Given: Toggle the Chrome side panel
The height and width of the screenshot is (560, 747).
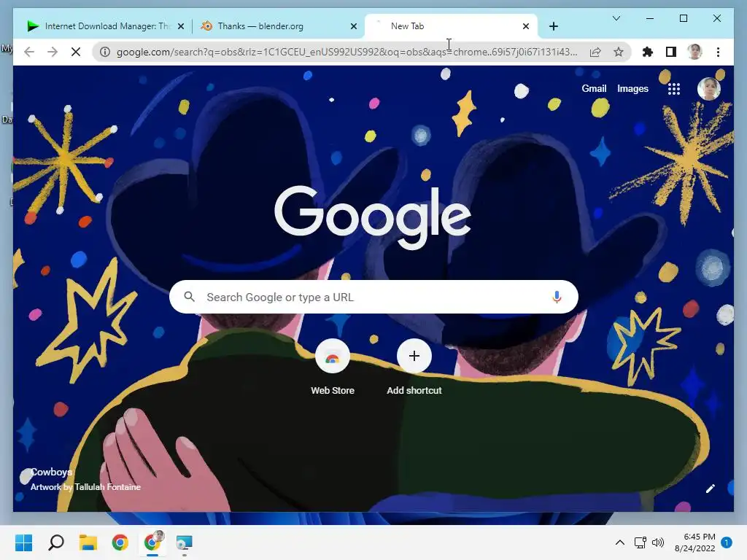Looking at the screenshot, I should click(671, 52).
